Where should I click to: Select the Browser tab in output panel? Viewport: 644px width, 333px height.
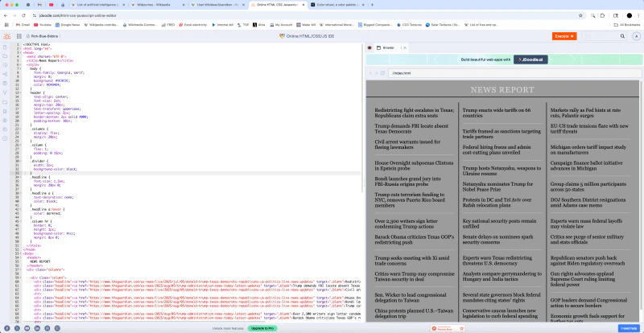click(x=386, y=47)
